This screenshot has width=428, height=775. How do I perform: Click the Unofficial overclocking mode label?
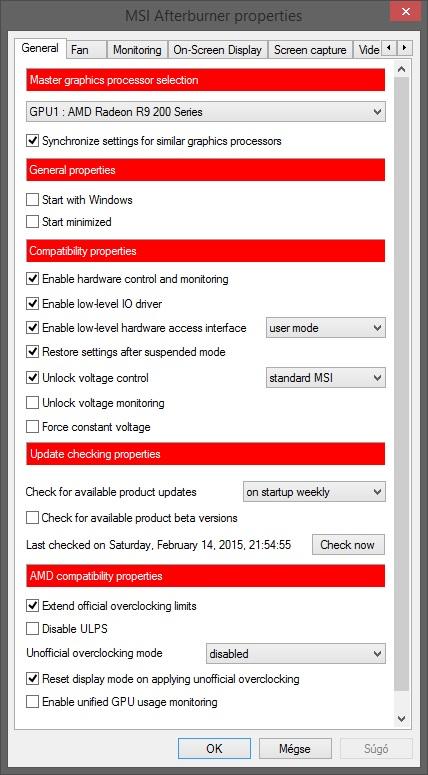coord(94,653)
